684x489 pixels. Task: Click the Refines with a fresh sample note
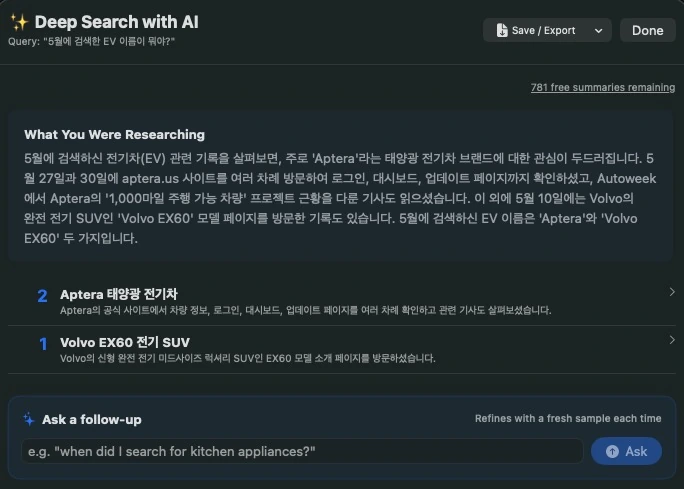[x=568, y=418]
